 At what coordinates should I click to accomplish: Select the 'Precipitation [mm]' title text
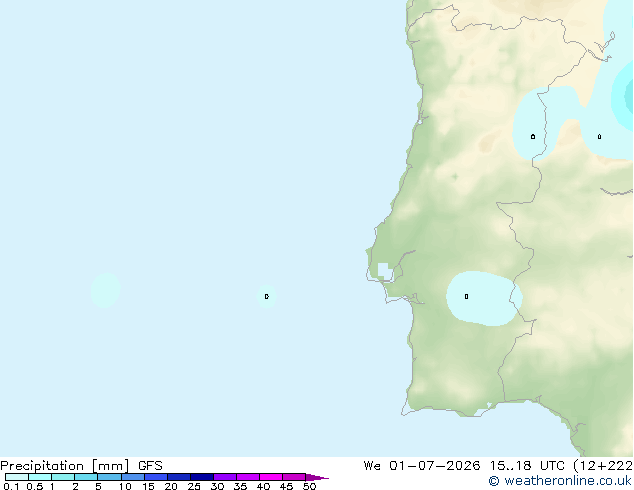tap(64, 466)
